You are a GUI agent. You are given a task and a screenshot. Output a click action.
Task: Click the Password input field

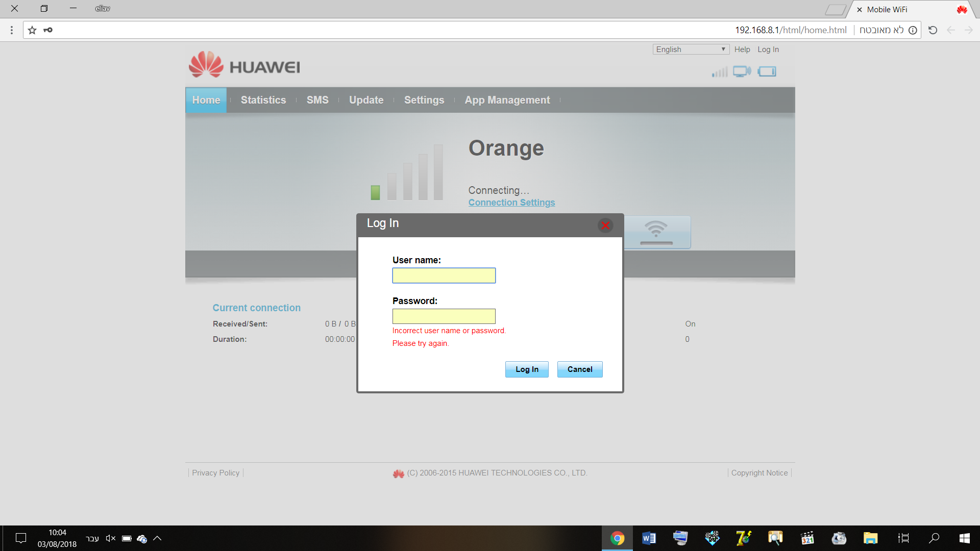tap(444, 316)
